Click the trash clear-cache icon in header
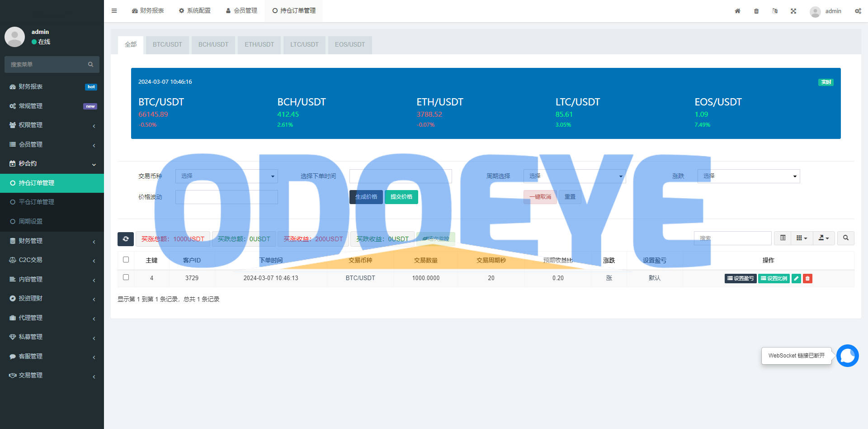The height and width of the screenshot is (429, 868). [x=756, y=11]
